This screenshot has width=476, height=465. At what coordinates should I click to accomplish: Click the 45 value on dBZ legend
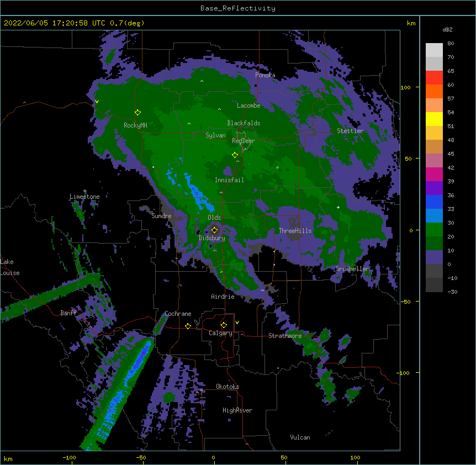point(451,154)
